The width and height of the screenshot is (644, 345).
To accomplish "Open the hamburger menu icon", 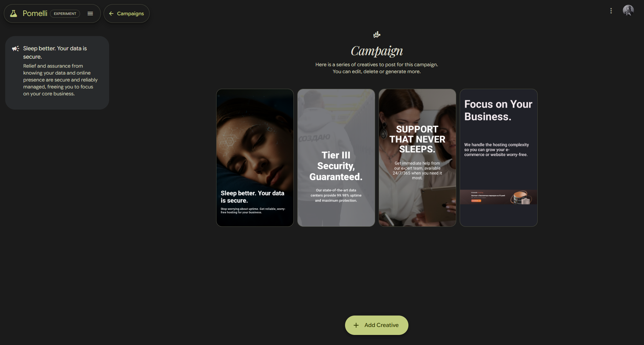I will 90,14.
